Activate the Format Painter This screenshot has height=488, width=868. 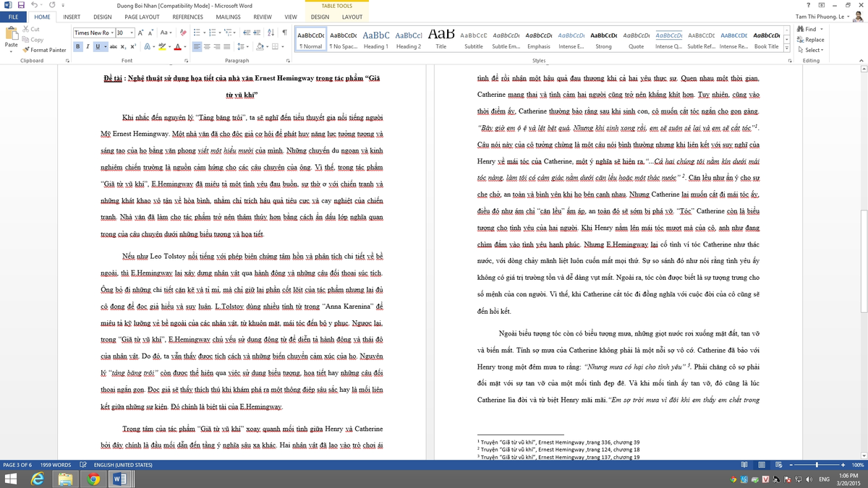45,50
